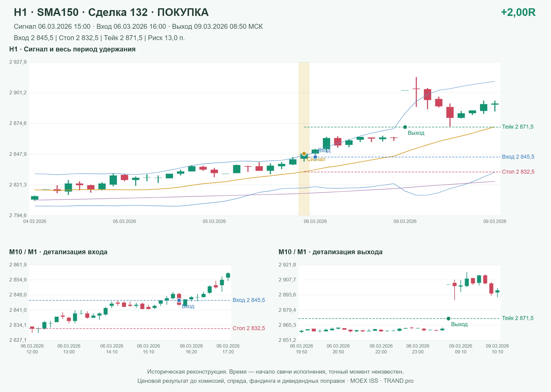Click y-axis value 2 879,4 on exit chart

287,310
